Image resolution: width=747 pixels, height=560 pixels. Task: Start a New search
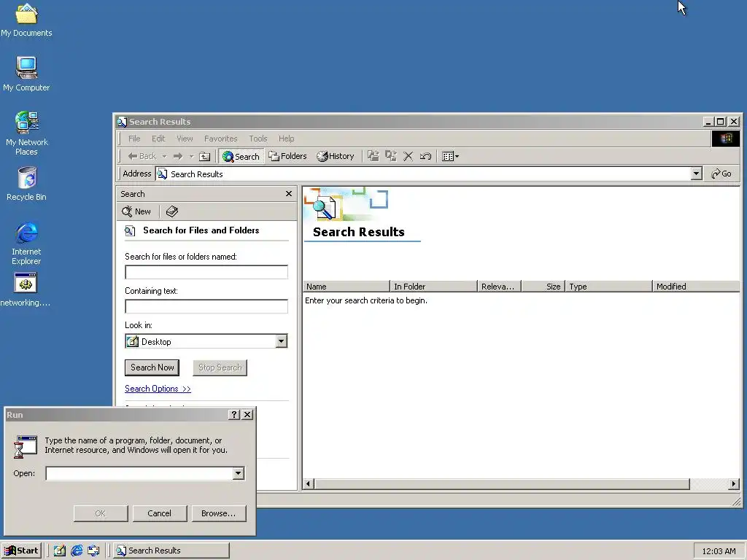136,211
